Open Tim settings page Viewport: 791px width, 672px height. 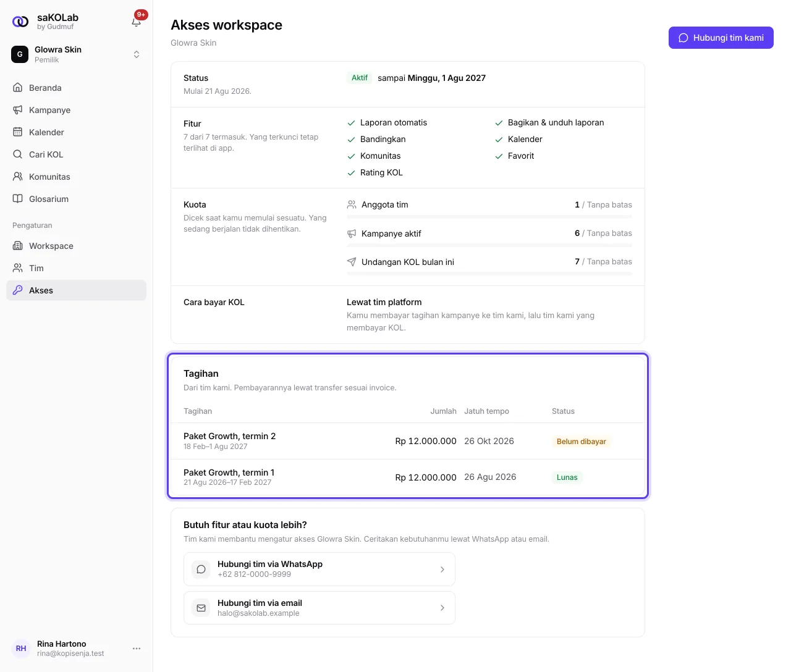point(77,268)
